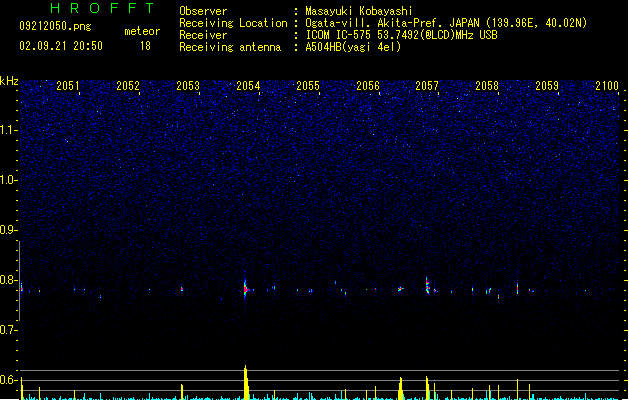Image resolution: width=629 pixels, height=400 pixels.
Task: Click the 1.1 kHz frequency label
Action: [9, 130]
